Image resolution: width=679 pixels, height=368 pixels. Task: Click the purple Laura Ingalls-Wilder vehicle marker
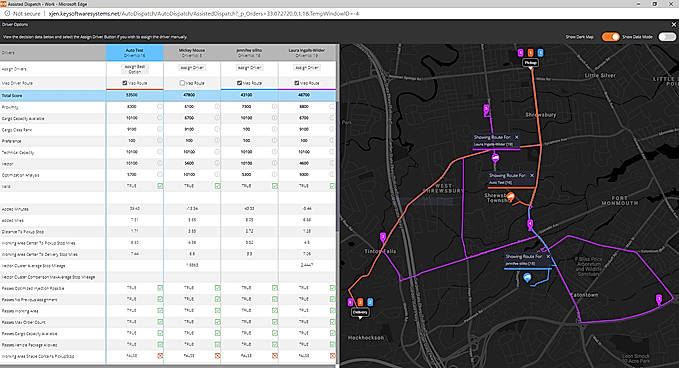pyautogui.click(x=495, y=158)
